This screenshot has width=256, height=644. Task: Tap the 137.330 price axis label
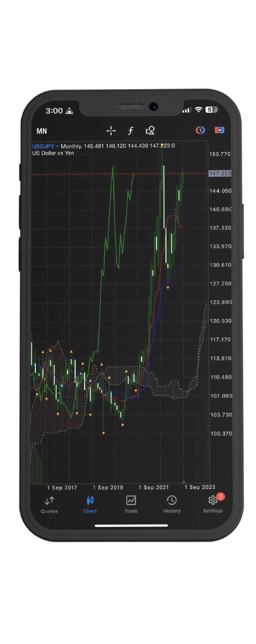pos(220,228)
